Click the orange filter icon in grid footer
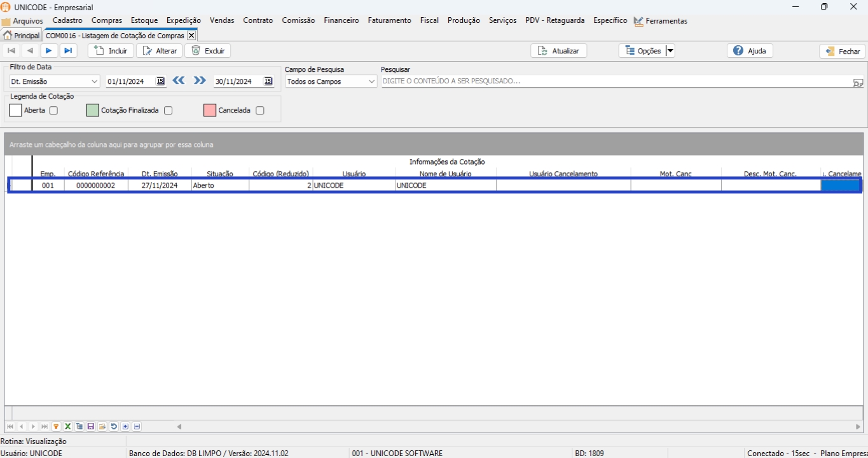868x458 pixels. pos(57,427)
